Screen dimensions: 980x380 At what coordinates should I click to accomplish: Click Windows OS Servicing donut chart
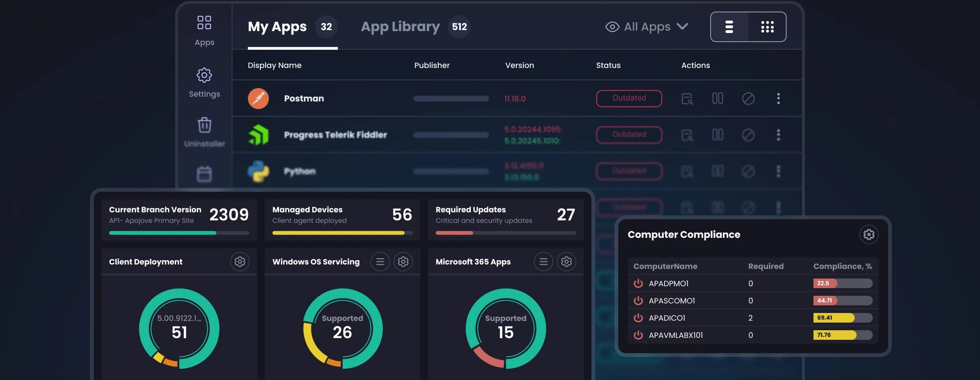(x=343, y=328)
